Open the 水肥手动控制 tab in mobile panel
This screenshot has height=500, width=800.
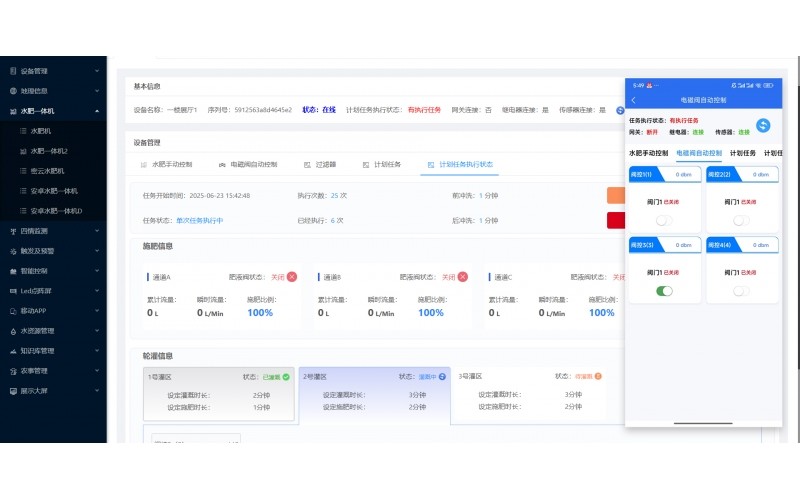point(648,153)
